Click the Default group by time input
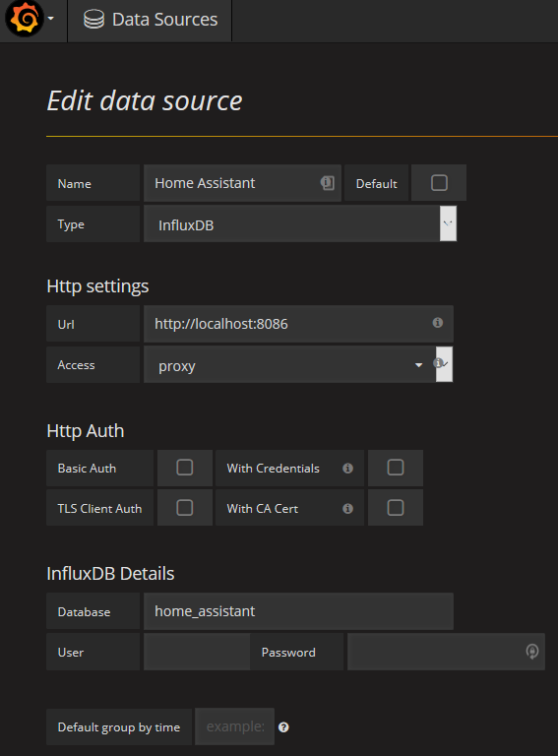 click(234, 726)
